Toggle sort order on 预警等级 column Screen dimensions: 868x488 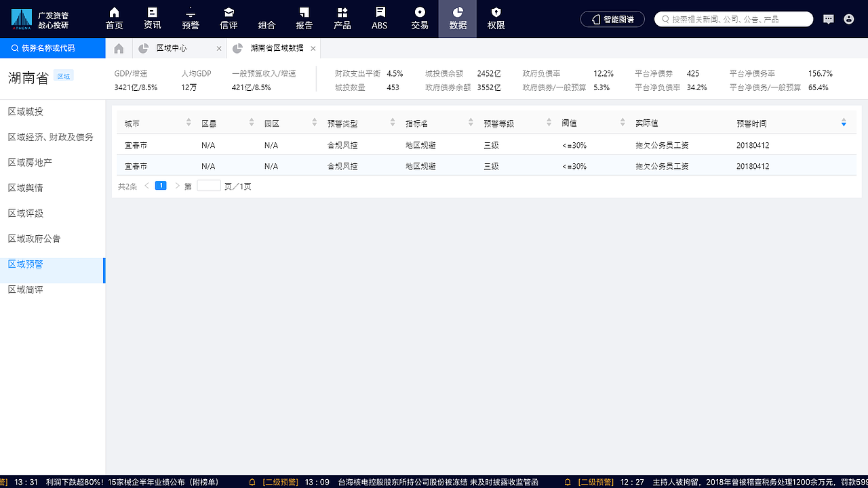point(549,123)
